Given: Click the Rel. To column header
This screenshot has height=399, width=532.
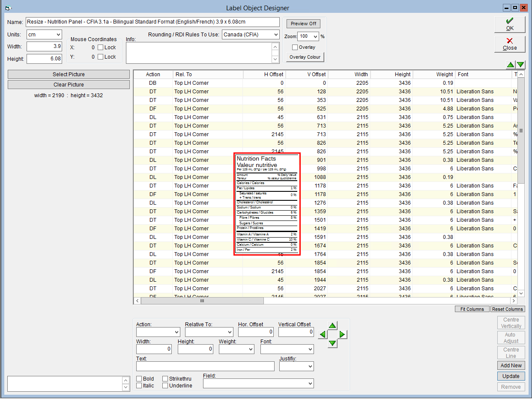Looking at the screenshot, I should [208, 74].
